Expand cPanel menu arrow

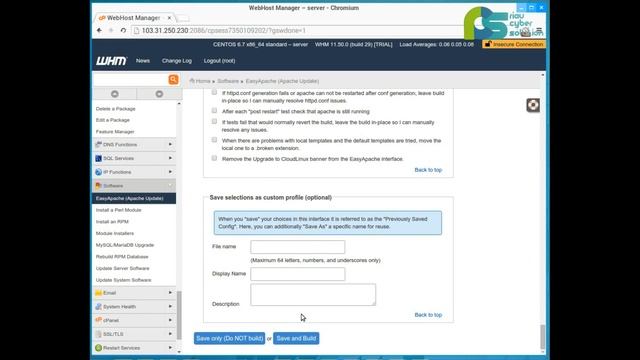tap(170, 320)
